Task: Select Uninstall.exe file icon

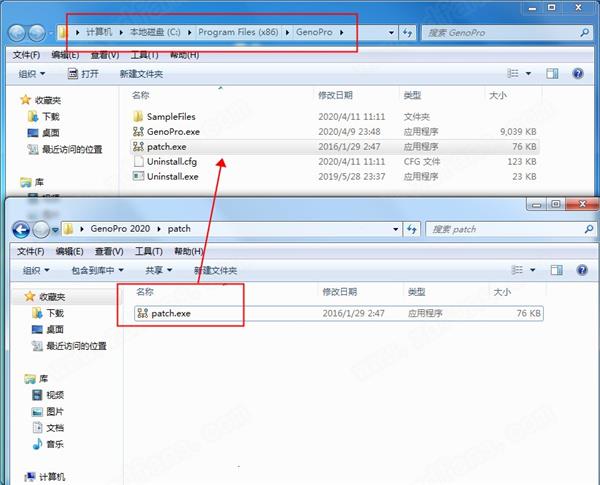Action: 138,176
